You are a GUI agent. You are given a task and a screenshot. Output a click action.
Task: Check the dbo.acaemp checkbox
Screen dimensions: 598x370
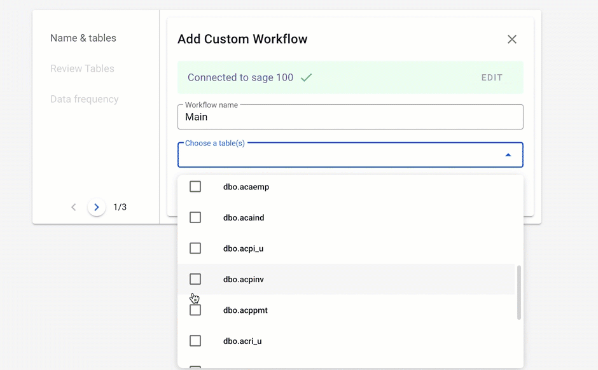195,187
